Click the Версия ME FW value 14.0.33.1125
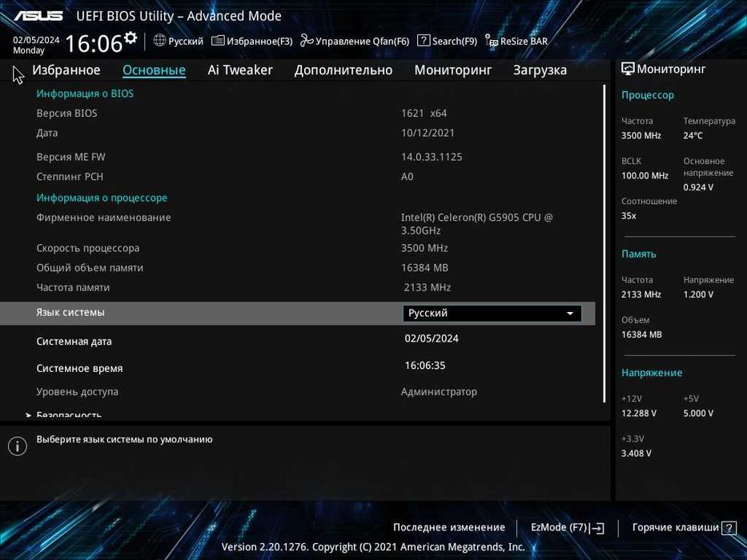 [432, 157]
